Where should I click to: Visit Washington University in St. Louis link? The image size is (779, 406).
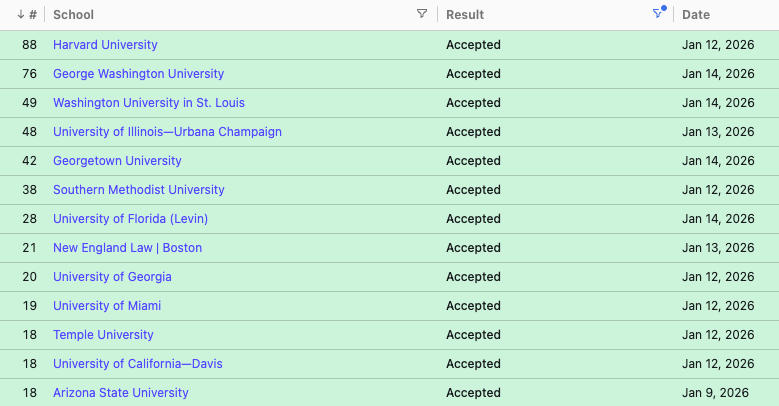[149, 103]
